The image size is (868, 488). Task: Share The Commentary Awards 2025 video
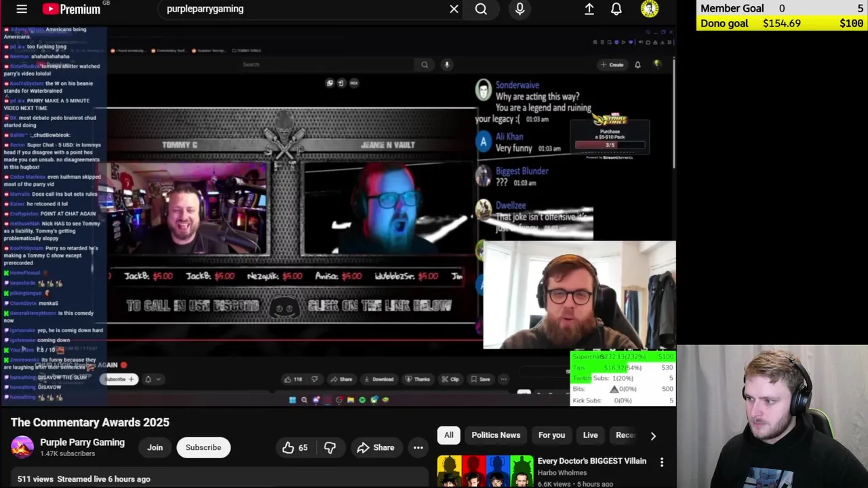375,447
